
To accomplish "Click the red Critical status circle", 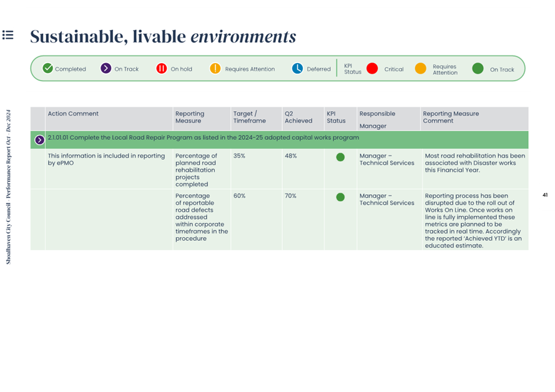I will pos(372,69).
